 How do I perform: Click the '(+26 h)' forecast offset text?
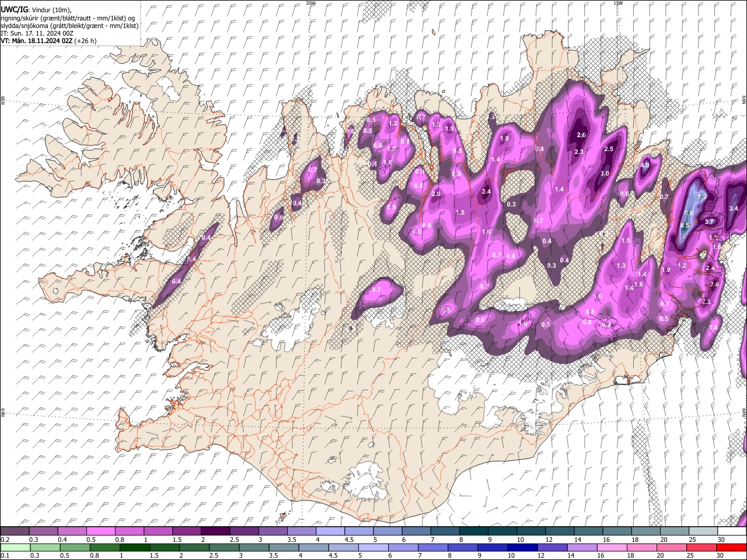pos(86,41)
